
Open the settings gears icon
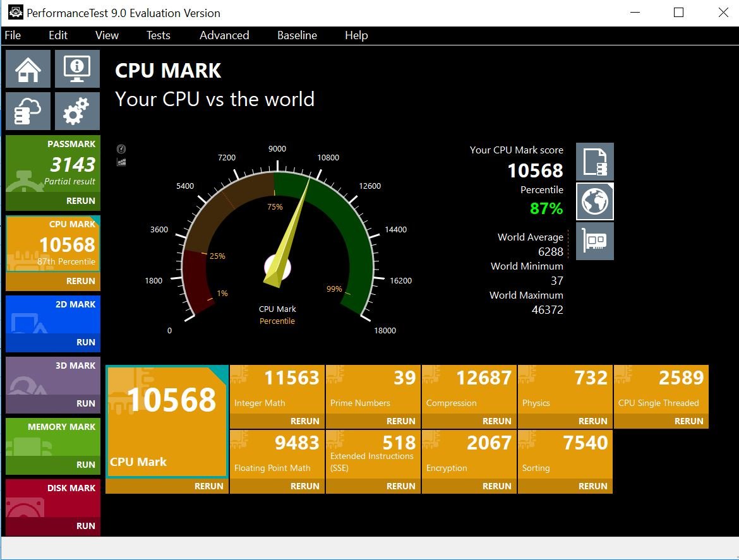(x=77, y=110)
